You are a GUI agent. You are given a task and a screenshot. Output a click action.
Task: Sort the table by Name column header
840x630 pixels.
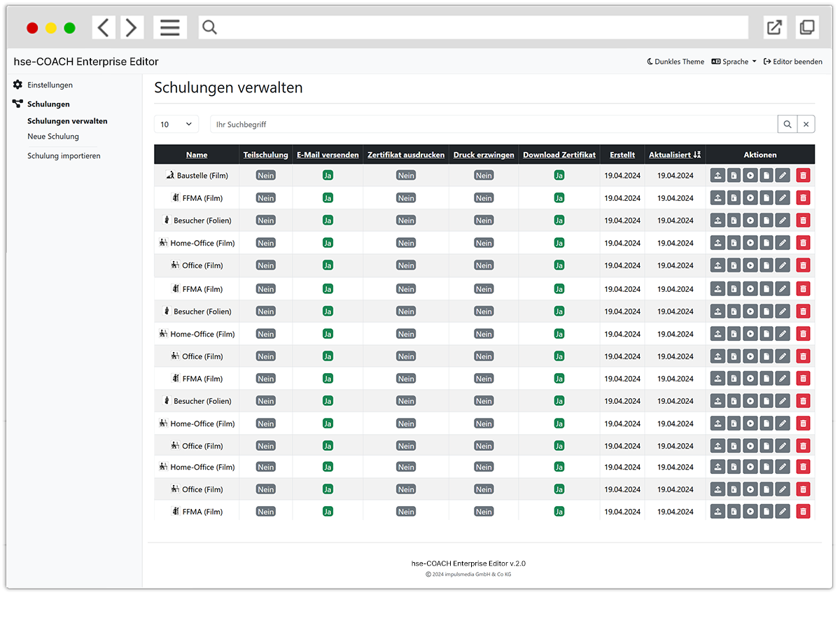click(x=197, y=155)
